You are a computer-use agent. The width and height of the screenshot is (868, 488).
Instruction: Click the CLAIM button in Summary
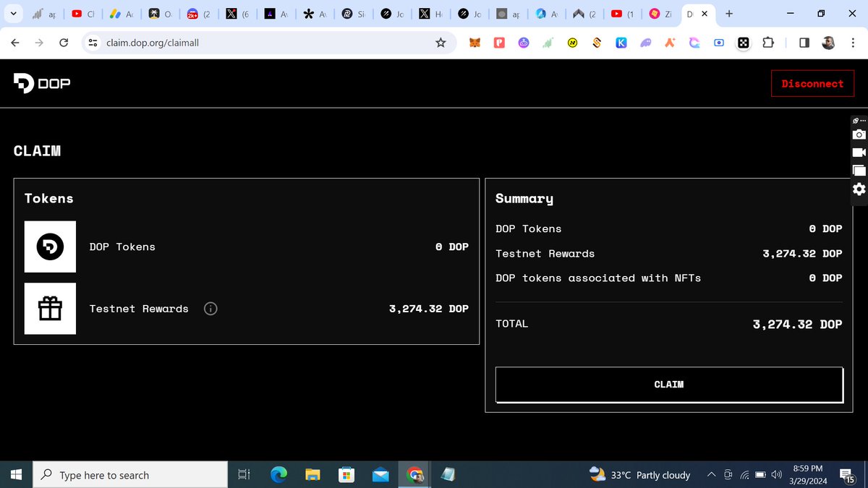coord(668,385)
